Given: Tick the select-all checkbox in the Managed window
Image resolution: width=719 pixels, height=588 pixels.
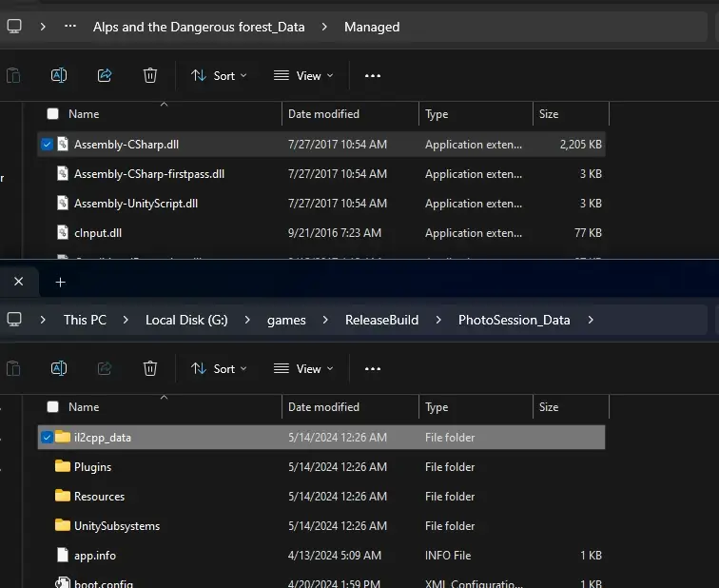Looking at the screenshot, I should pos(52,114).
